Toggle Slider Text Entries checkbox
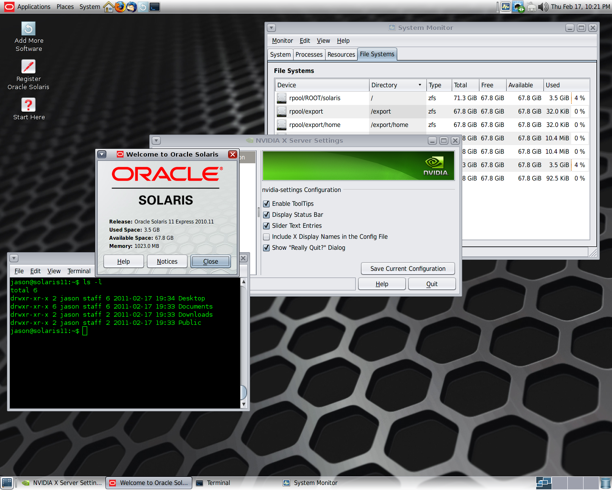Screen dimensions: 612x490 click(267, 225)
